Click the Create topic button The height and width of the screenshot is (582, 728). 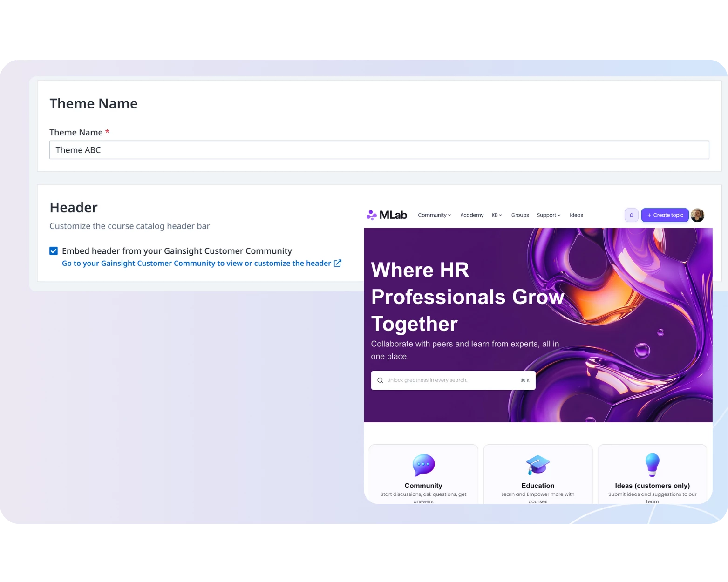tap(665, 215)
